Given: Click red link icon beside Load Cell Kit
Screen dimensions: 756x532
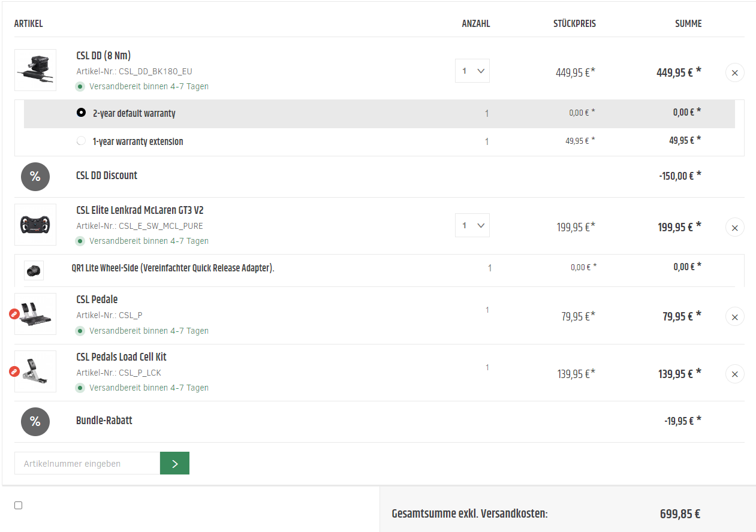Looking at the screenshot, I should click(x=14, y=371).
